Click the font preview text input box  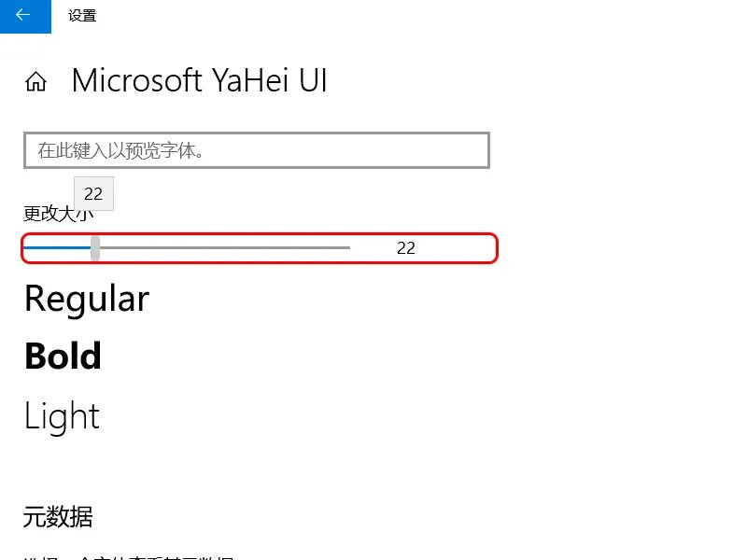coord(256,150)
